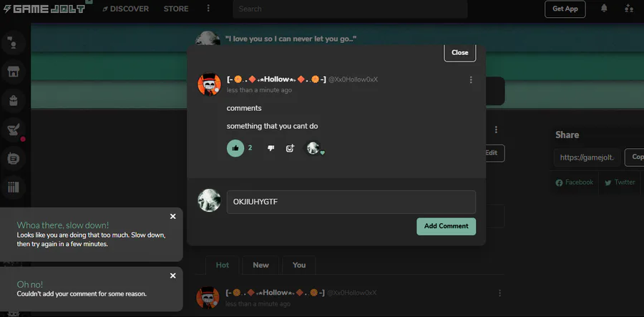Open notifications bell in top bar
Image resolution: width=644 pixels, height=317 pixels.
pos(604,8)
